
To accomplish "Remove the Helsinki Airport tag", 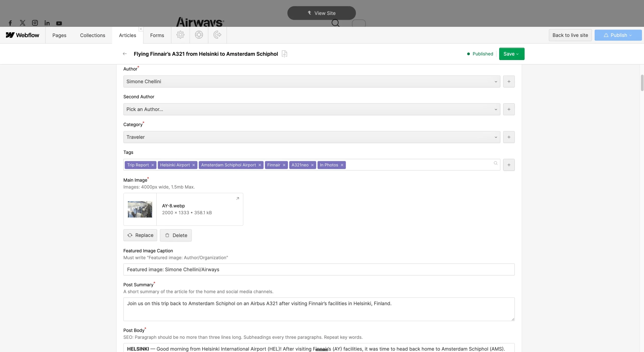I will click(x=193, y=165).
